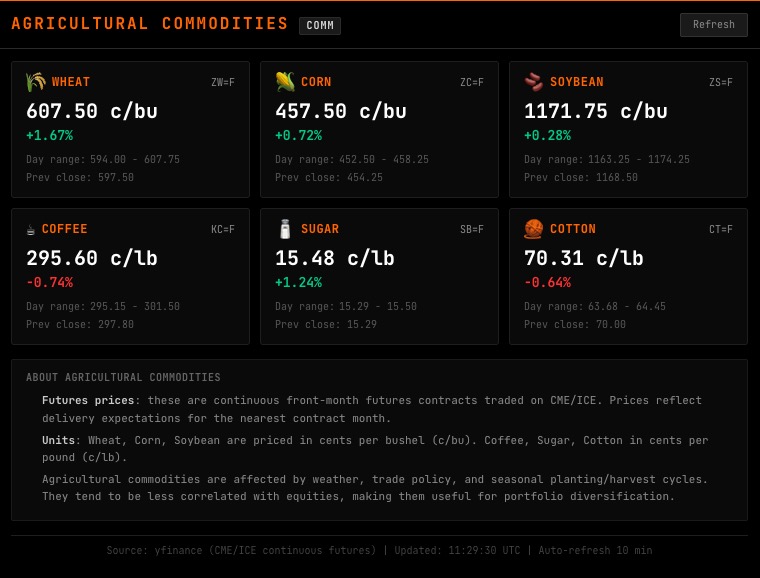Image resolution: width=760 pixels, height=578 pixels.
Task: Click the wheat sheaf icon
Action: pyautogui.click(x=36, y=82)
